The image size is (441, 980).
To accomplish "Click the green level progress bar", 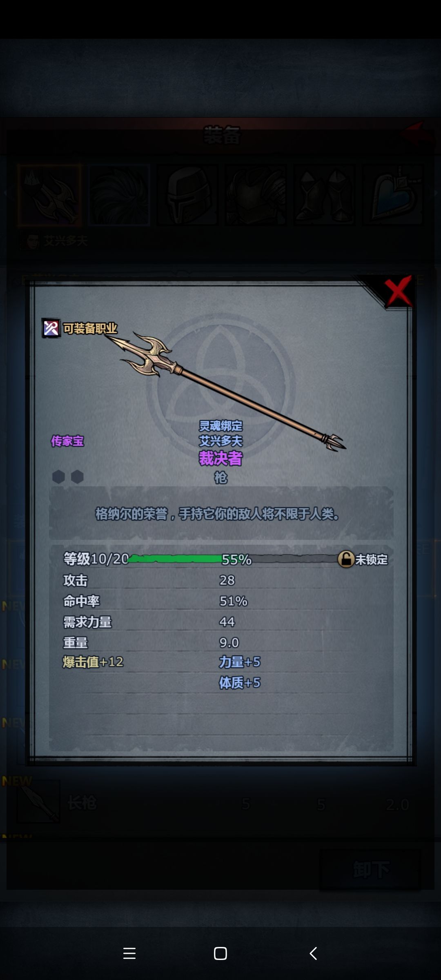I will (233, 559).
